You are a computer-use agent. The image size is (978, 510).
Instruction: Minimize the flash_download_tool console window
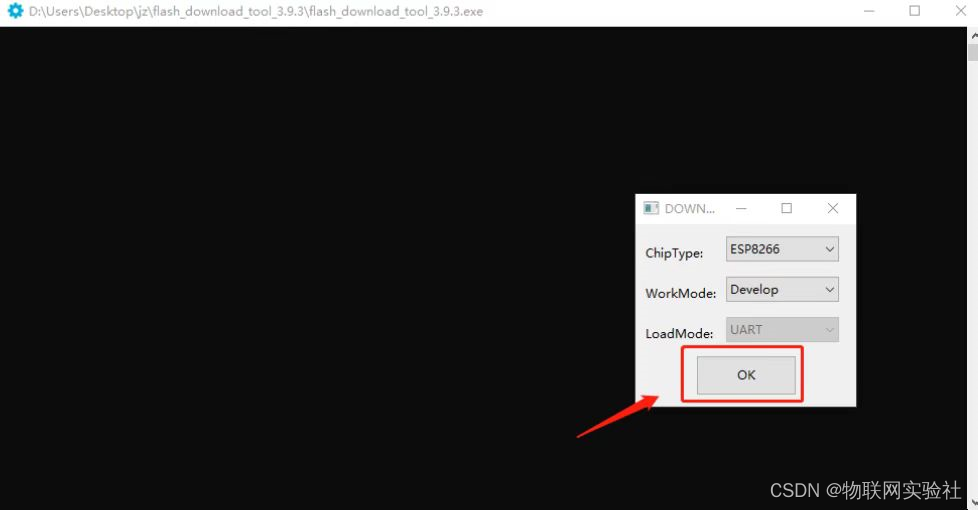click(869, 11)
